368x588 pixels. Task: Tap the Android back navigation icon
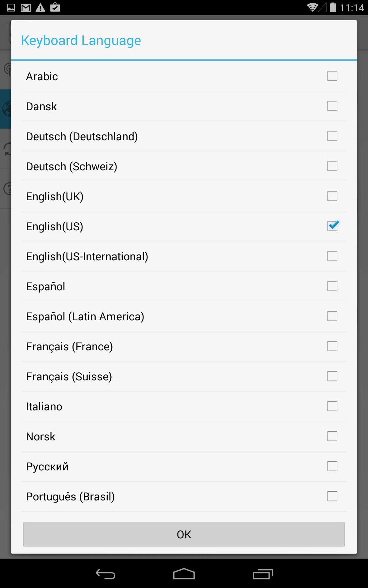tap(105, 574)
